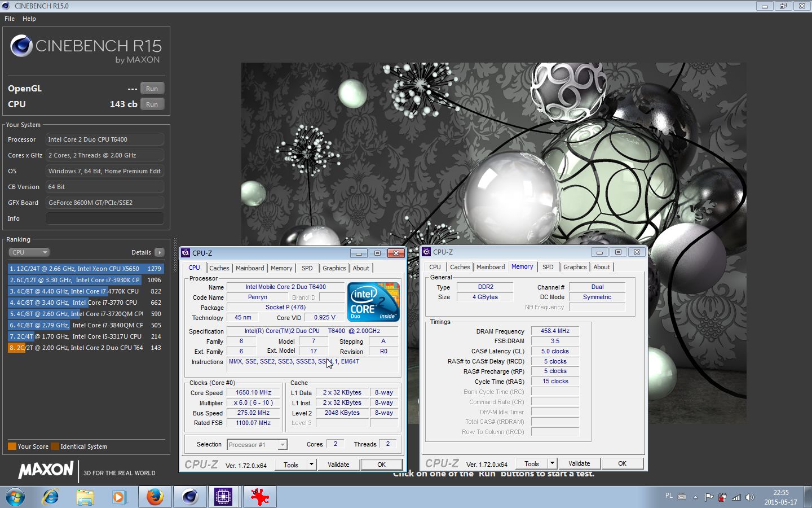Click the 143 cb CPU score

coord(123,104)
